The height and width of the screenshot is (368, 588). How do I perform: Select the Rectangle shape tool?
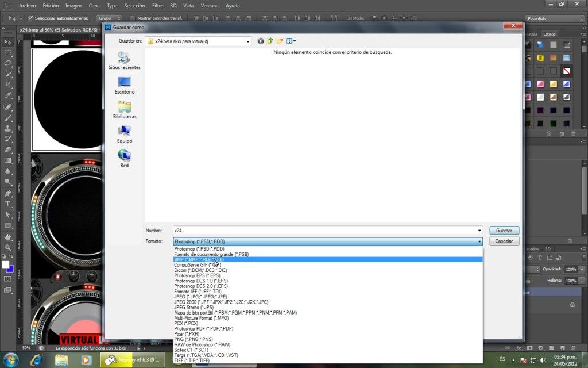(x=7, y=225)
